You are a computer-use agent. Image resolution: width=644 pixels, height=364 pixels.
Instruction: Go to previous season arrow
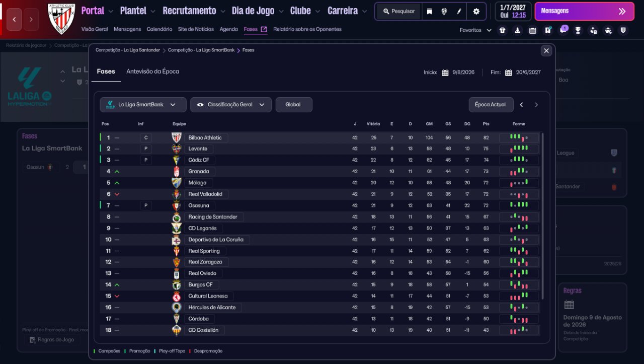coord(522,105)
